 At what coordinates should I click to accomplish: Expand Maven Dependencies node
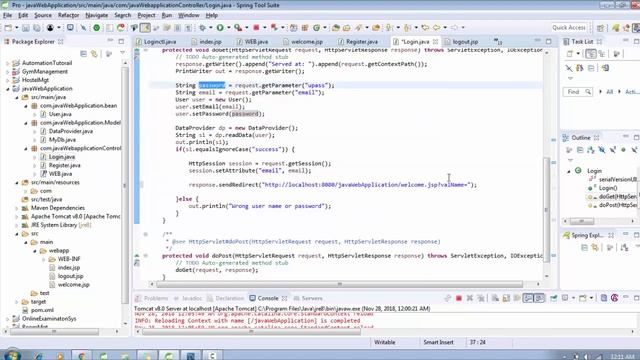click(x=17, y=208)
